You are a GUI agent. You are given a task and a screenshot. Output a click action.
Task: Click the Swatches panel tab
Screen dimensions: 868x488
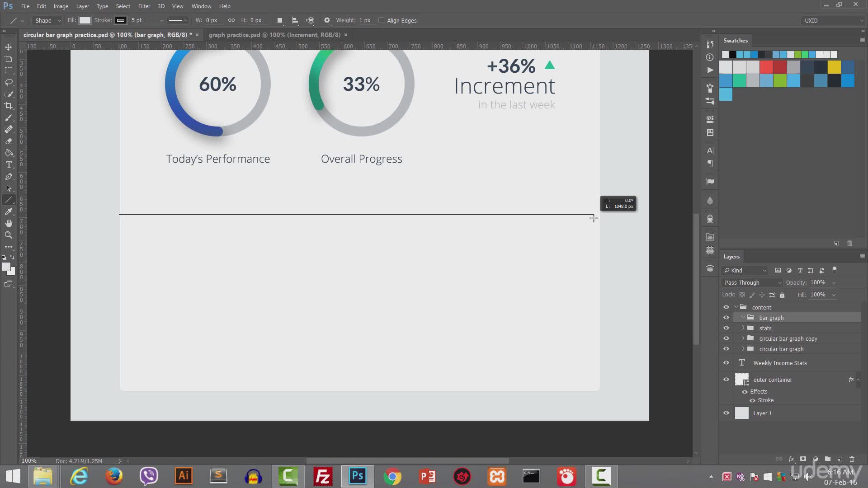[x=736, y=41]
